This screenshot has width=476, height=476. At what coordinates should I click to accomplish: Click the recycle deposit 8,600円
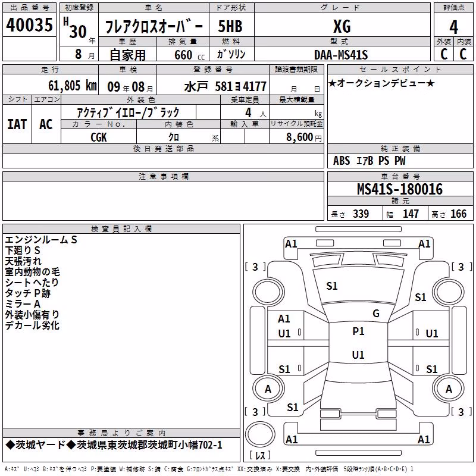tap(303, 137)
